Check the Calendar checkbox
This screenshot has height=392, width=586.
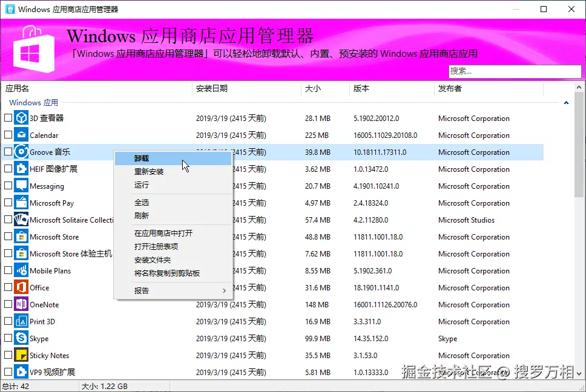pyautogui.click(x=8, y=135)
